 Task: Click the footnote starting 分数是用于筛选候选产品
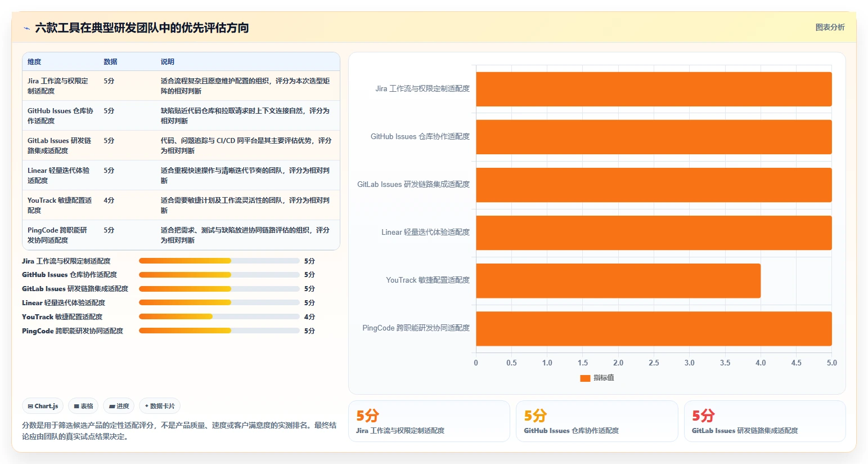click(179, 431)
